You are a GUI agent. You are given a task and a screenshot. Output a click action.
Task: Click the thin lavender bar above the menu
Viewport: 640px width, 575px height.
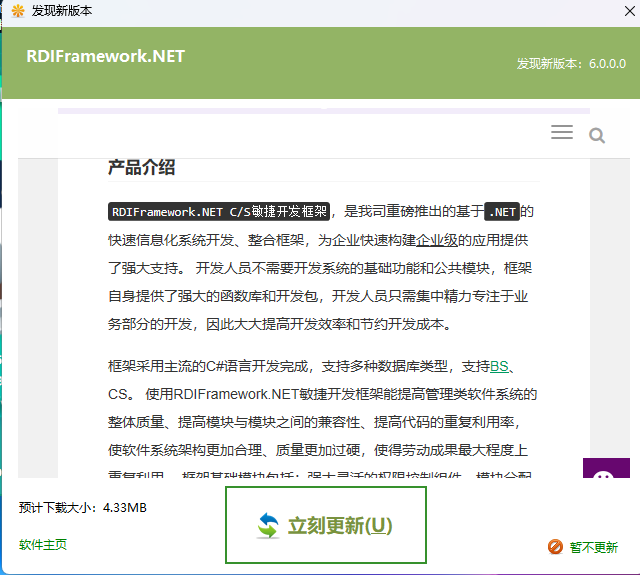tap(320, 111)
